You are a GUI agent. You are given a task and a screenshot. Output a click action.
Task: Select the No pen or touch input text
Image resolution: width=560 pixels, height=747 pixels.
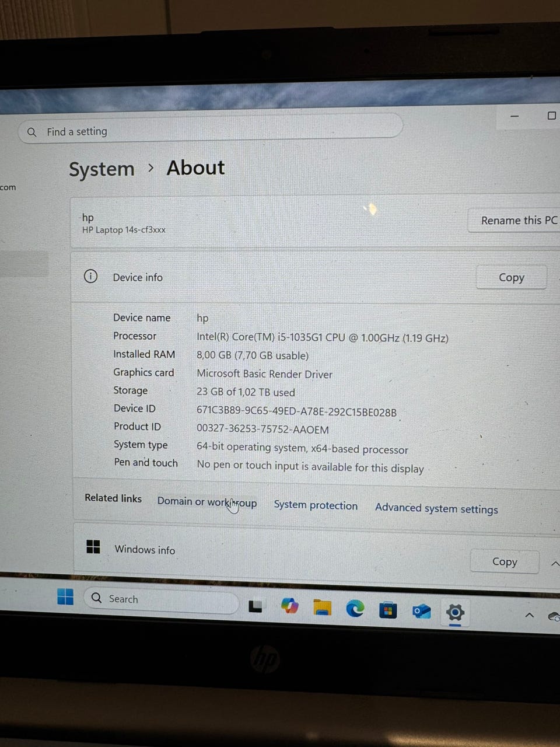point(310,467)
